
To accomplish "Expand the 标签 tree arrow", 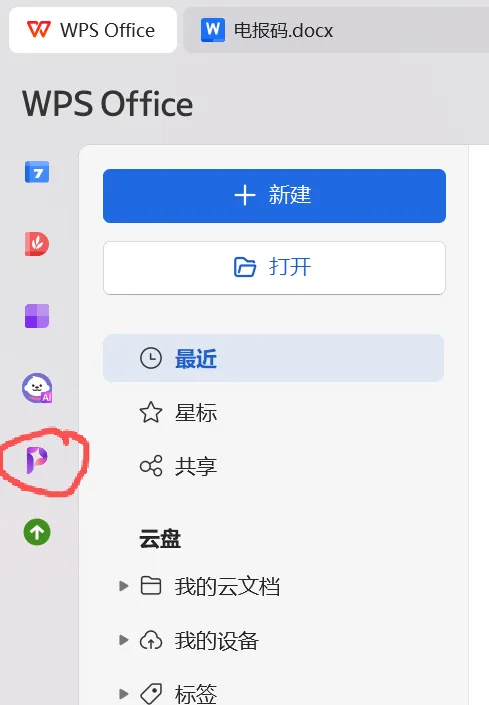I will coord(124,694).
